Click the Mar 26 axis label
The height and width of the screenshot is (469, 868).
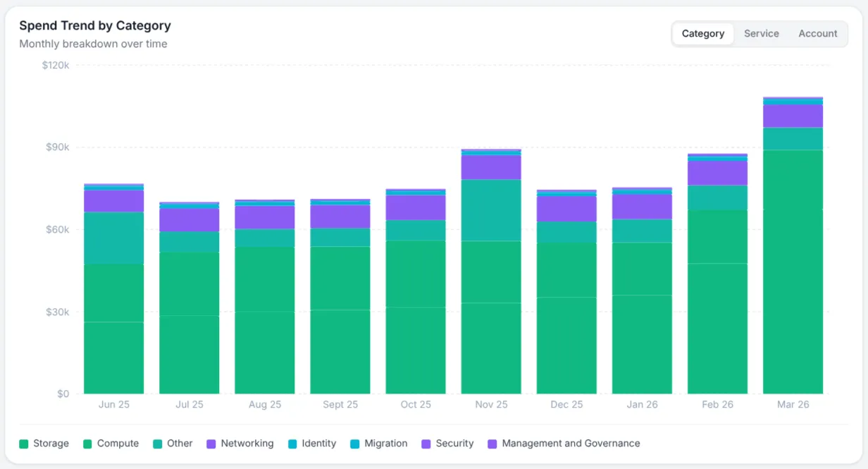coord(793,405)
